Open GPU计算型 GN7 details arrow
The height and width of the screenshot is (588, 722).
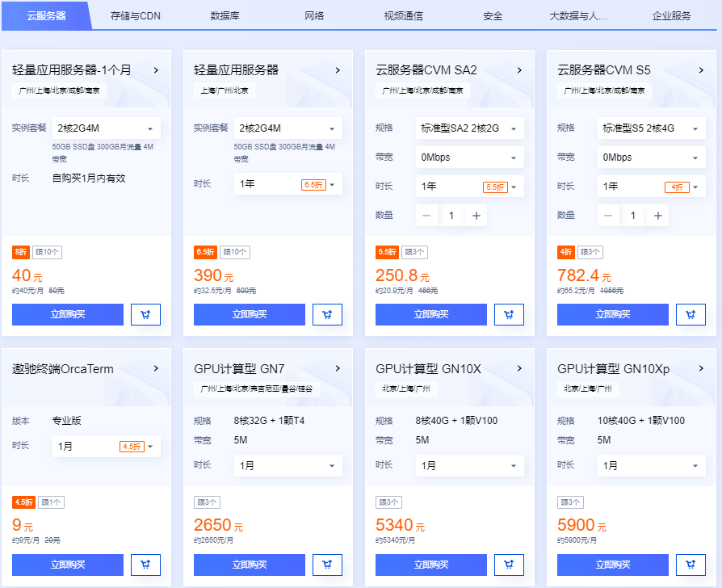coord(338,368)
